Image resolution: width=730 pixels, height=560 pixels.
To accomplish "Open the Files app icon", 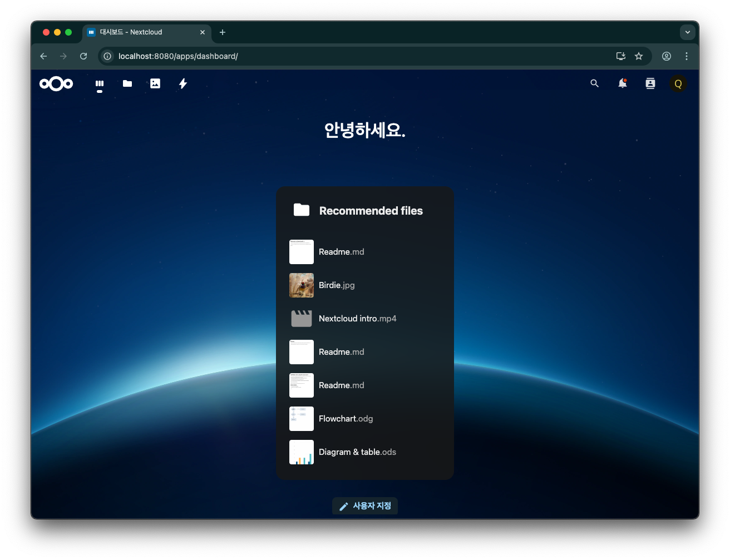I will (x=127, y=83).
